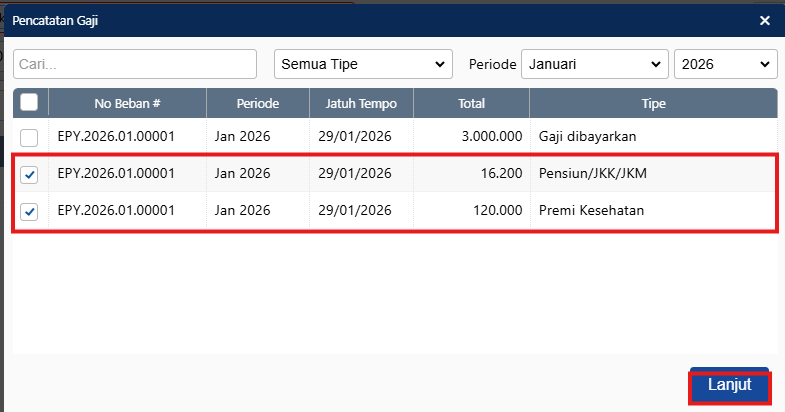The height and width of the screenshot is (412, 785).
Task: Uncheck the Premi Kesehatan row checkbox
Action: click(x=30, y=212)
